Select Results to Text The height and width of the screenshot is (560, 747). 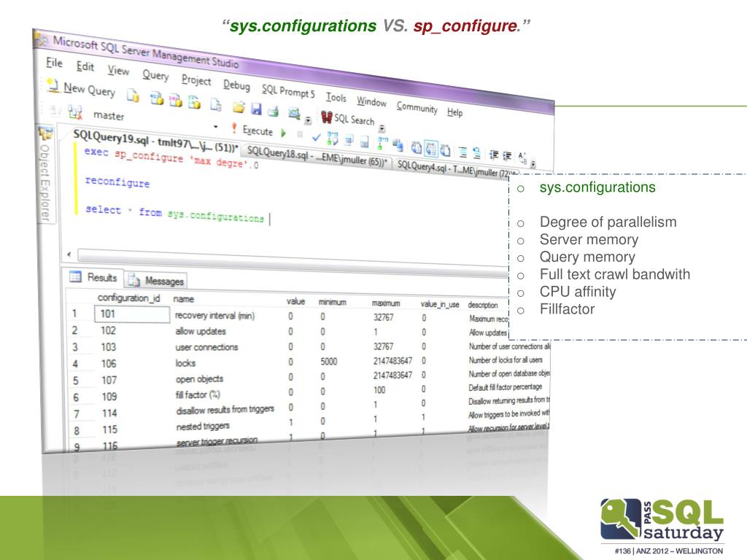416,147
